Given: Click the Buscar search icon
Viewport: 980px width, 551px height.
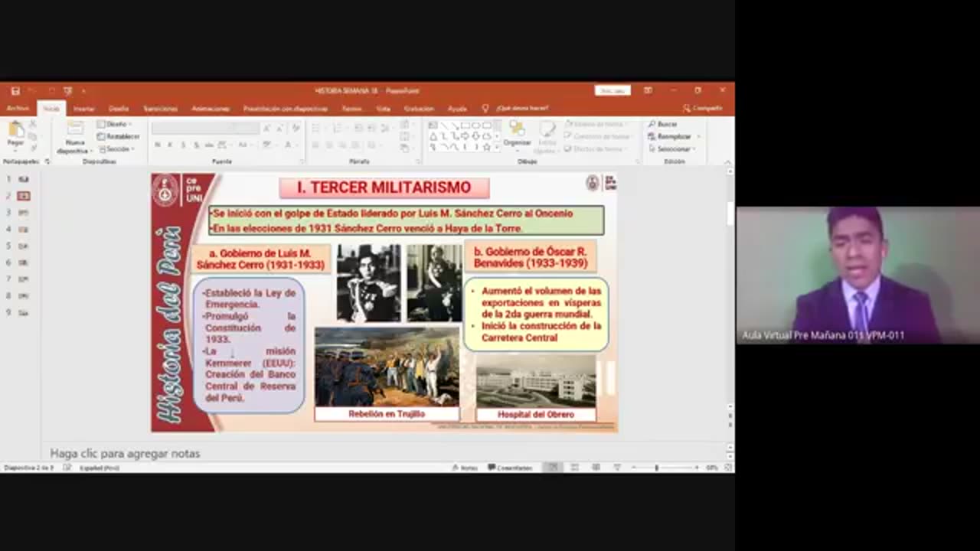Looking at the screenshot, I should coord(663,124).
